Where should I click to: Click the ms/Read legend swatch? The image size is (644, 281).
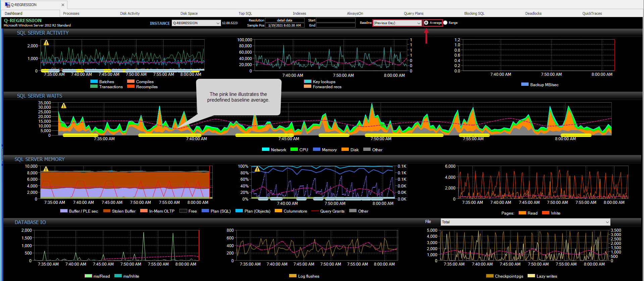88,276
